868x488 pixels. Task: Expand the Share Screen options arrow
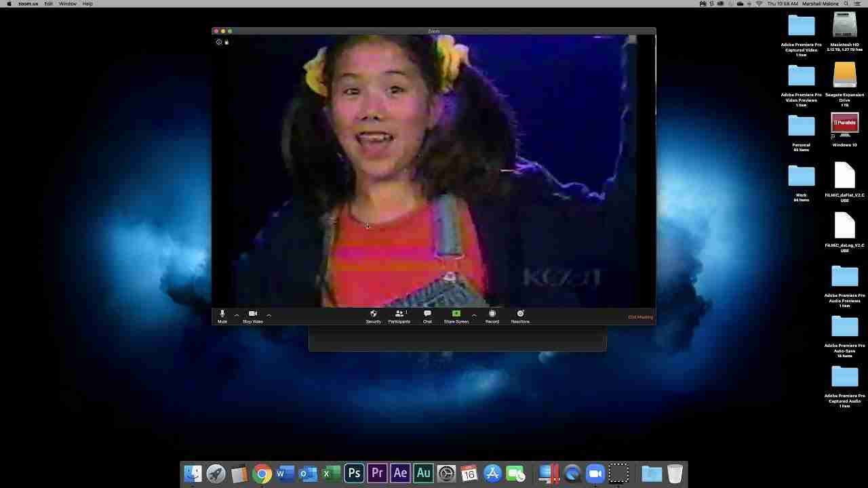click(x=474, y=315)
